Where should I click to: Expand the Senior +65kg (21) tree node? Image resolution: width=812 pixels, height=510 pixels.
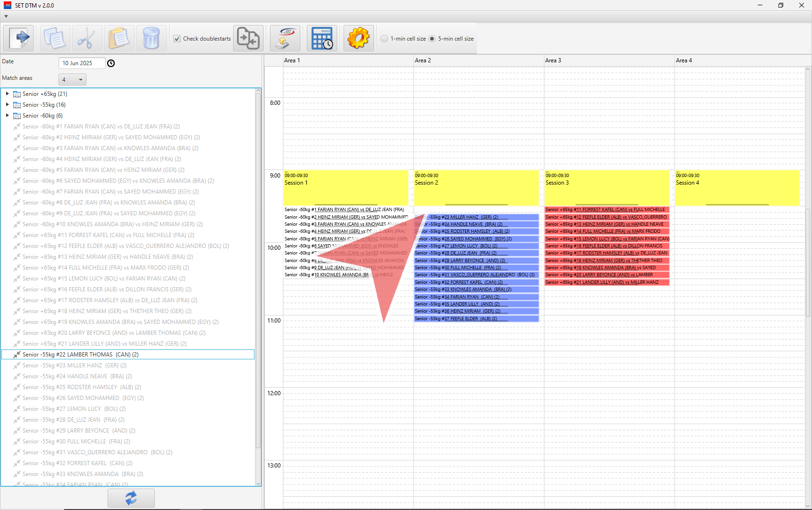click(8, 94)
